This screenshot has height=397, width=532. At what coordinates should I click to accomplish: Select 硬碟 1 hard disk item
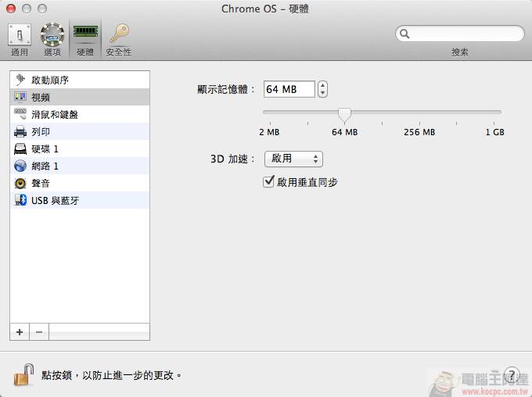click(80, 148)
